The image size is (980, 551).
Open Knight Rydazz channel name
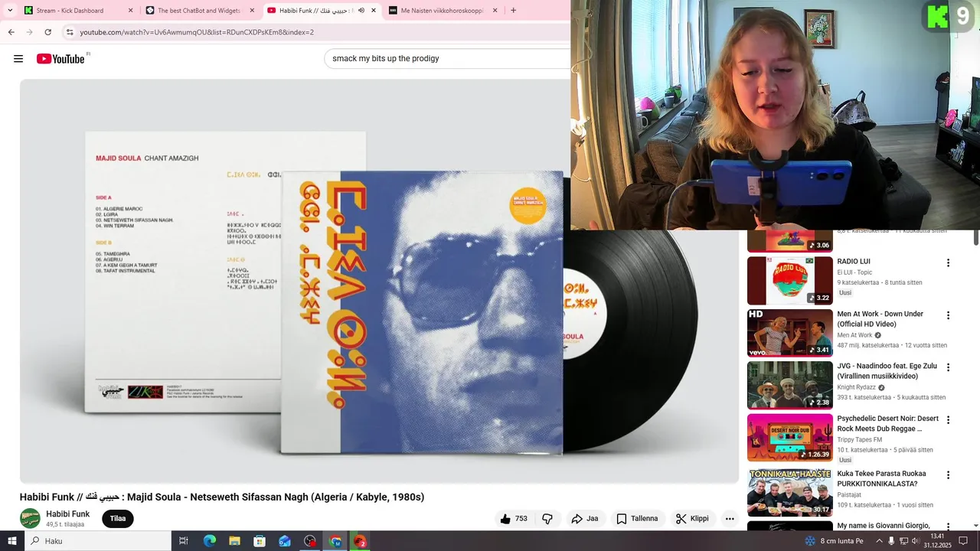856,387
